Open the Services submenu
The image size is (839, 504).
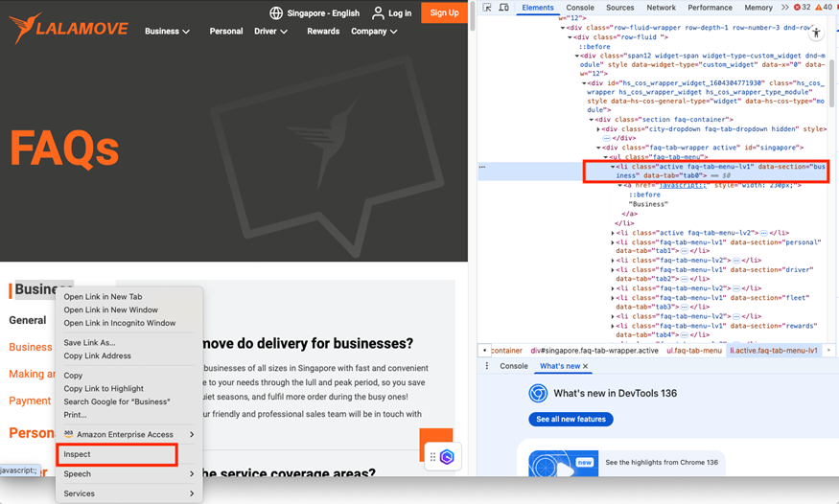click(x=128, y=493)
